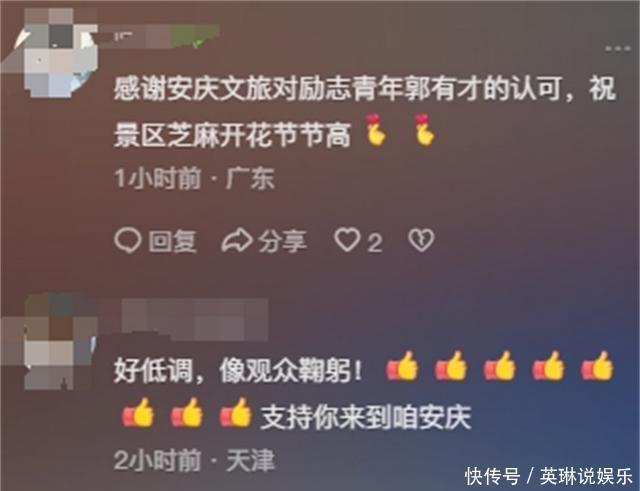Click the 分享 text label

pos(282,241)
